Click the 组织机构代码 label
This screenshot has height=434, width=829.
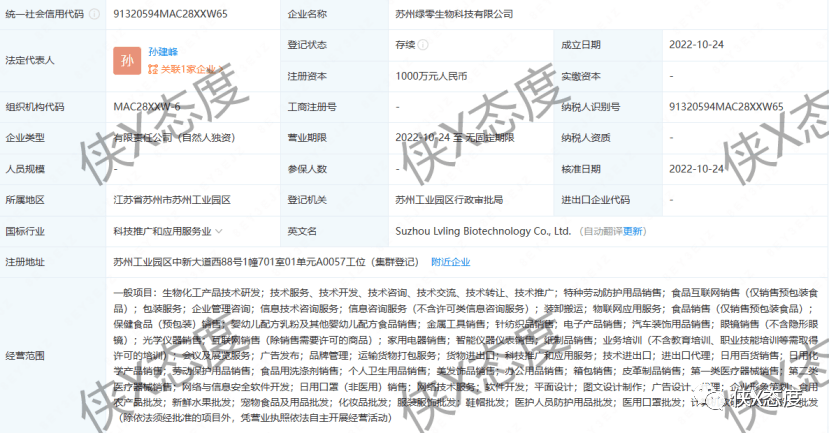tap(34, 107)
